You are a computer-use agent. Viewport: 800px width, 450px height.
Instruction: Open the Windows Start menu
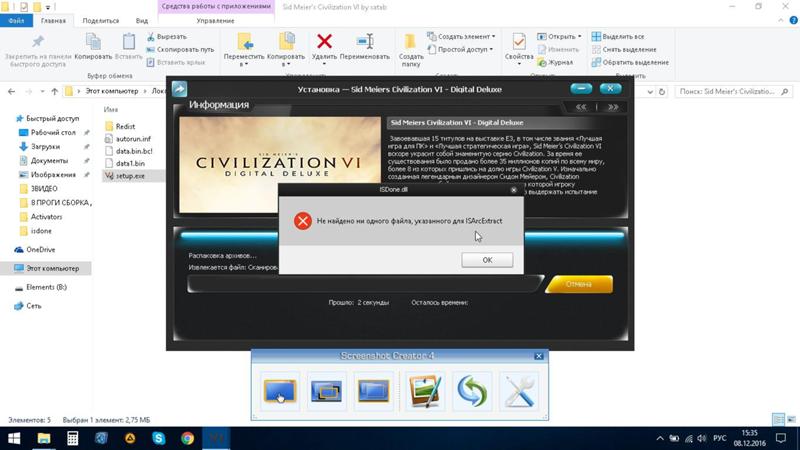(x=14, y=438)
